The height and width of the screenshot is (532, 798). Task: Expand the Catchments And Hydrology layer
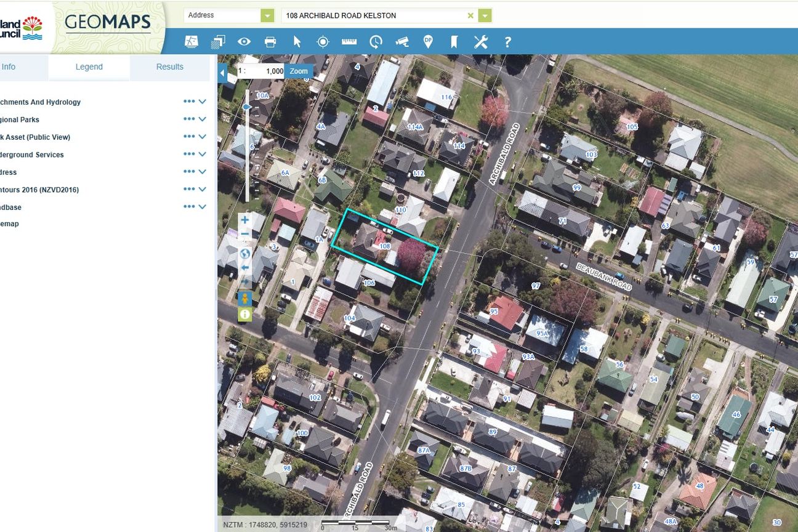pyautogui.click(x=202, y=102)
